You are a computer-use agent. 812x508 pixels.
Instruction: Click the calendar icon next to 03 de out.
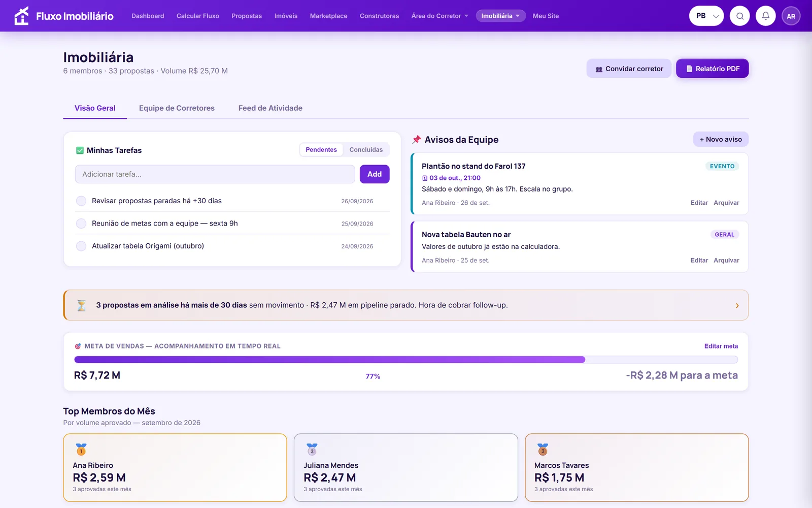(x=425, y=178)
